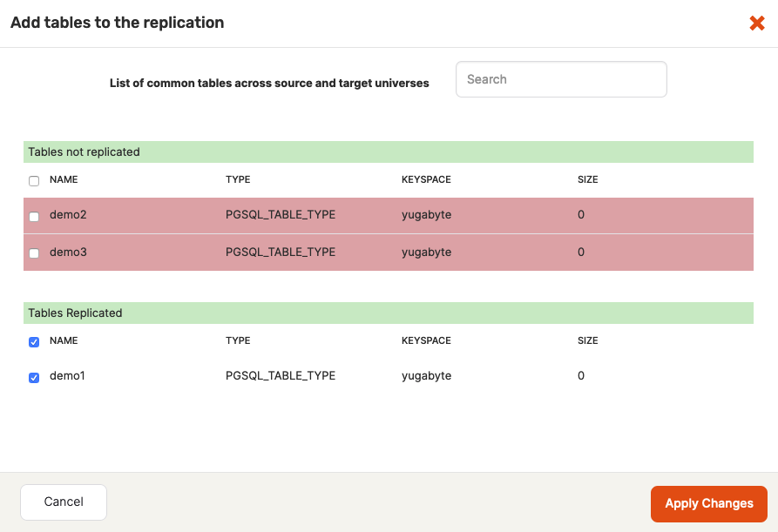The height and width of the screenshot is (532, 778).
Task: Click NAME header in Tables Replicated section
Action: tap(64, 341)
